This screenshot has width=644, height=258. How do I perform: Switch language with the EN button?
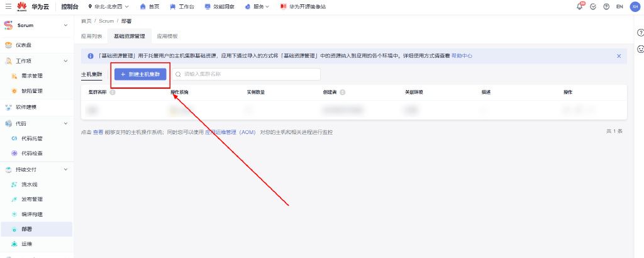(619, 6)
